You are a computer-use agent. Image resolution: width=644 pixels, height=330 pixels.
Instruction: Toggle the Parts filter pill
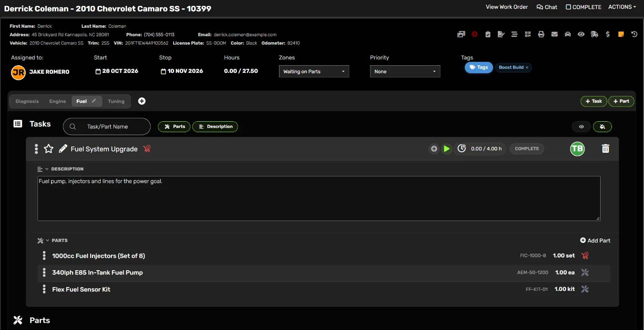click(x=174, y=126)
